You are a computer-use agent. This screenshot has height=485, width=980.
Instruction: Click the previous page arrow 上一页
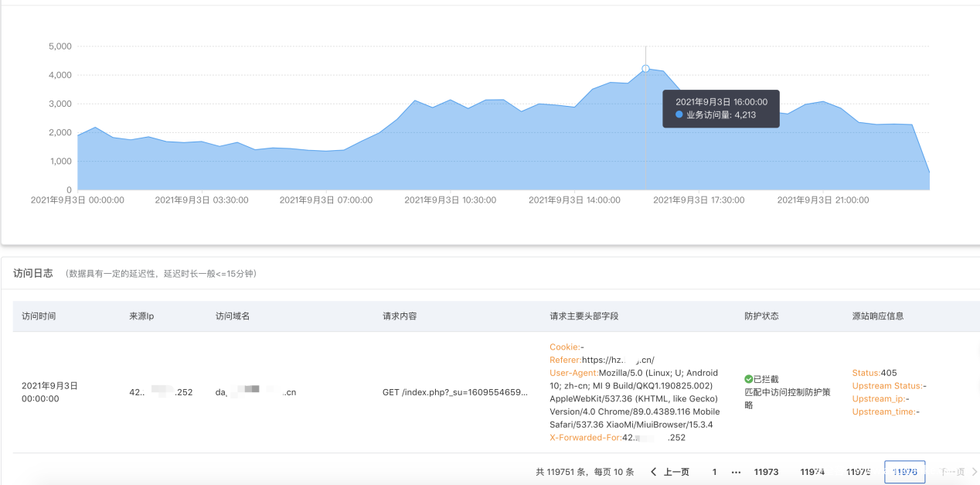click(x=669, y=472)
